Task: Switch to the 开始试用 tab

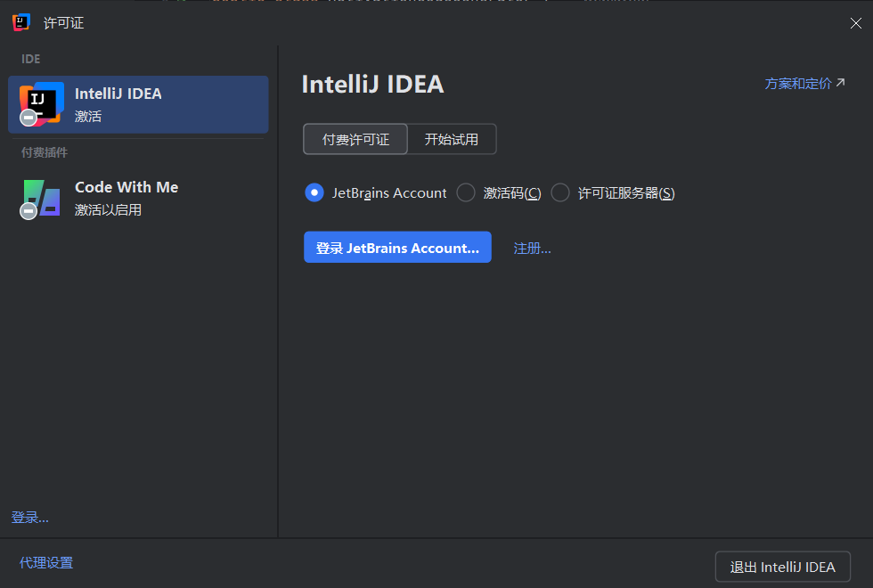Action: pos(452,139)
